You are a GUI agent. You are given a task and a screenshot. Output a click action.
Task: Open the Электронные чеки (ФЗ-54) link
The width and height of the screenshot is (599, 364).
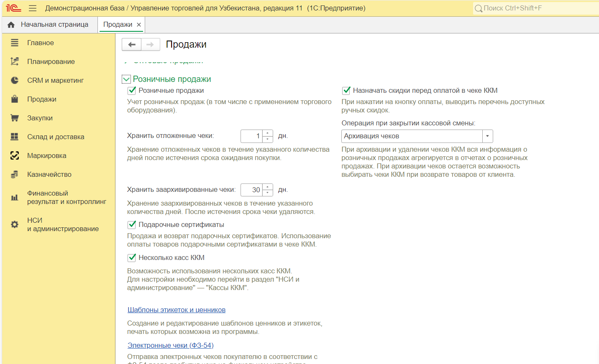click(170, 345)
